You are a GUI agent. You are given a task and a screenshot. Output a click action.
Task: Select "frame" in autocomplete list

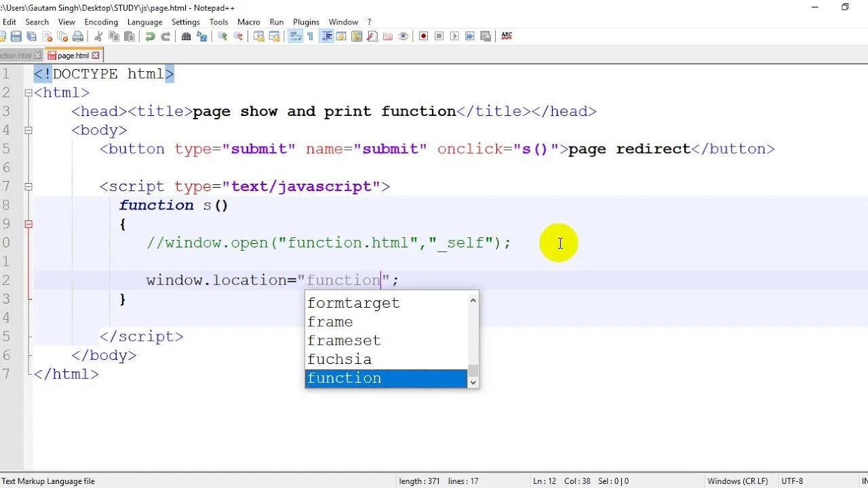[x=386, y=322]
